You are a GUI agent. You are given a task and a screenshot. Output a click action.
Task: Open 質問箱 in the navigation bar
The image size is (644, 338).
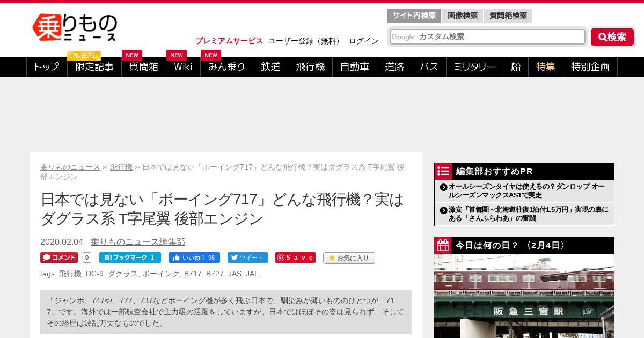[144, 67]
